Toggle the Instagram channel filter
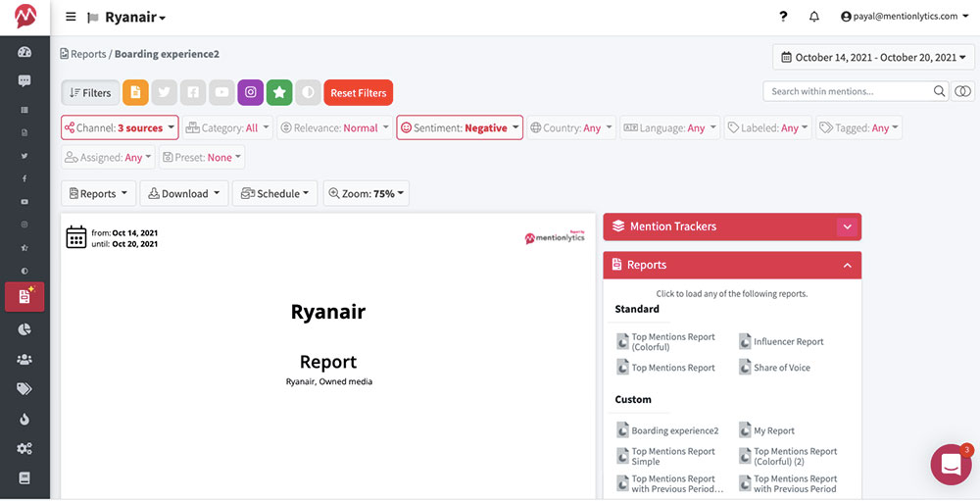This screenshot has height=501, width=980. point(251,92)
